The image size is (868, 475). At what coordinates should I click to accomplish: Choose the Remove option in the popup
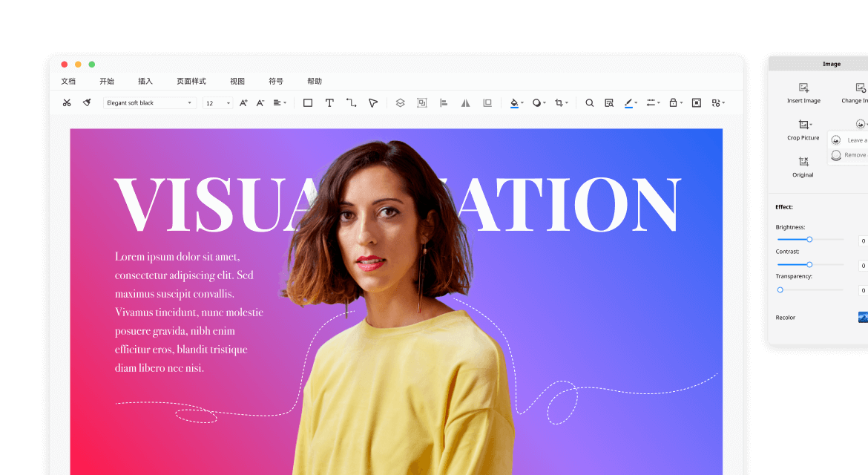[x=849, y=155]
